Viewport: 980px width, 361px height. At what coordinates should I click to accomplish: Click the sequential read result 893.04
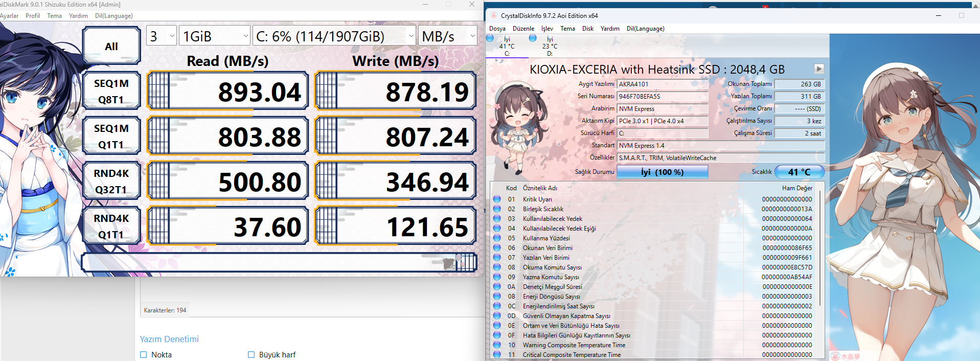pyautogui.click(x=228, y=92)
